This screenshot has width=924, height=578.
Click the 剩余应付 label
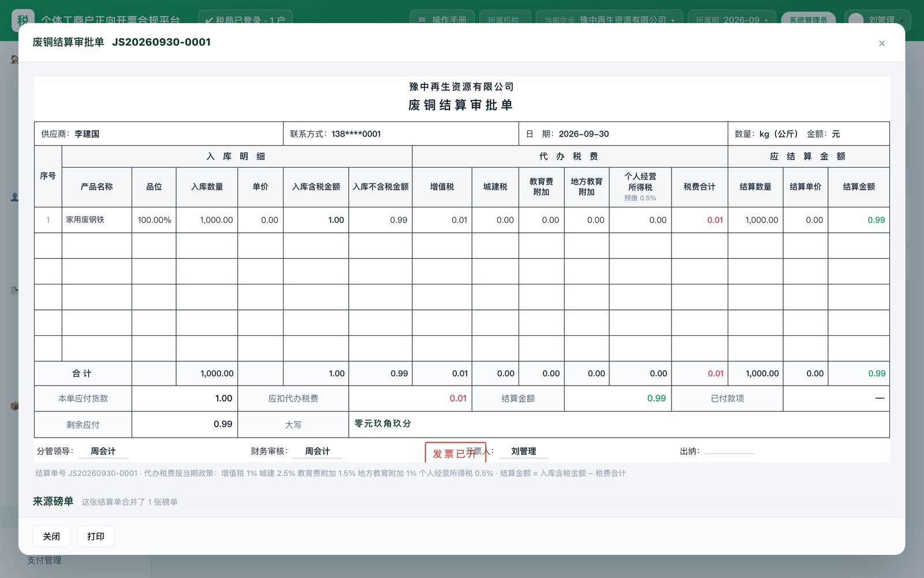coord(83,425)
